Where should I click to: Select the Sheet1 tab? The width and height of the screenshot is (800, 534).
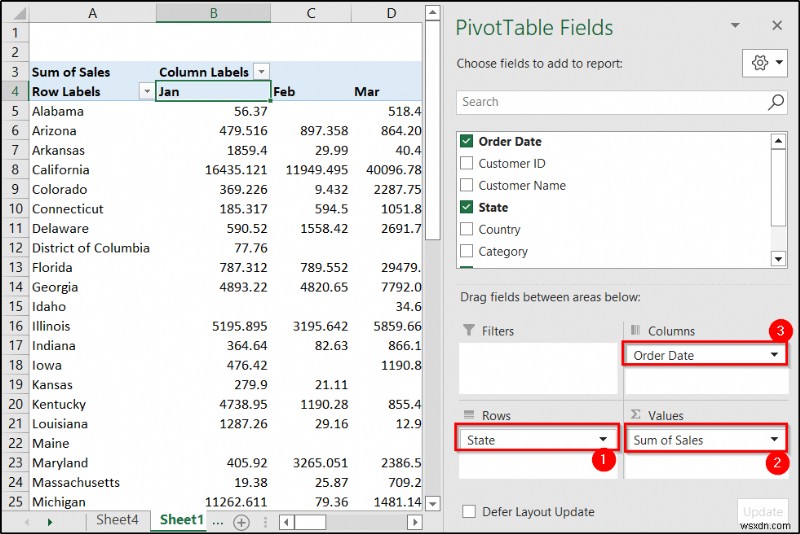(x=181, y=520)
